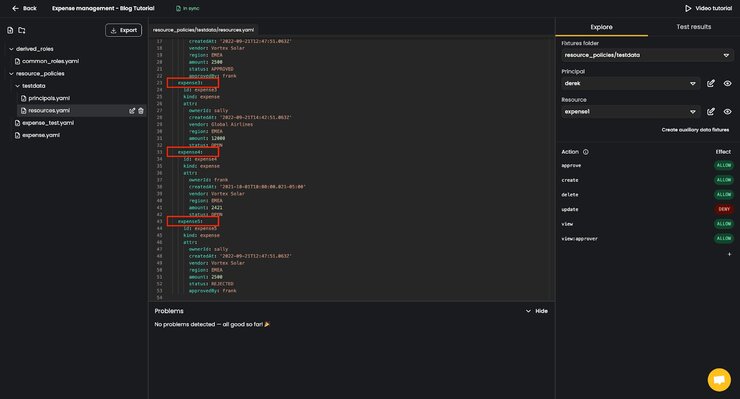Open the Fixtures folder dropdown
This screenshot has width=740, height=399.
tap(647, 55)
